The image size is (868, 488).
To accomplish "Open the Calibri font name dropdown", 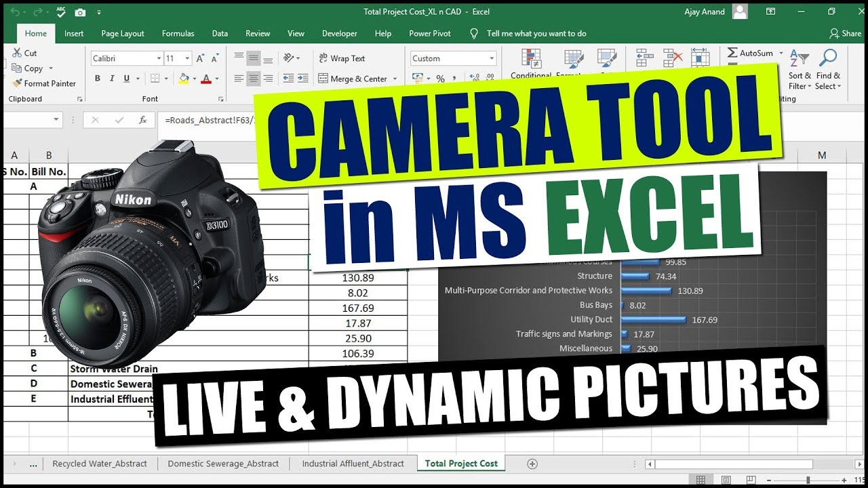I will [x=159, y=59].
